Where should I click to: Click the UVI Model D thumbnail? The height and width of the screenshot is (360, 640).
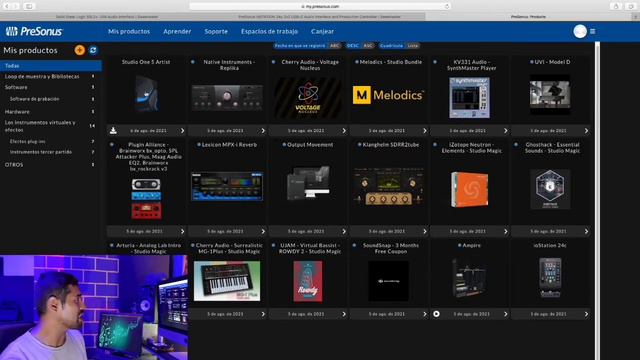550,95
